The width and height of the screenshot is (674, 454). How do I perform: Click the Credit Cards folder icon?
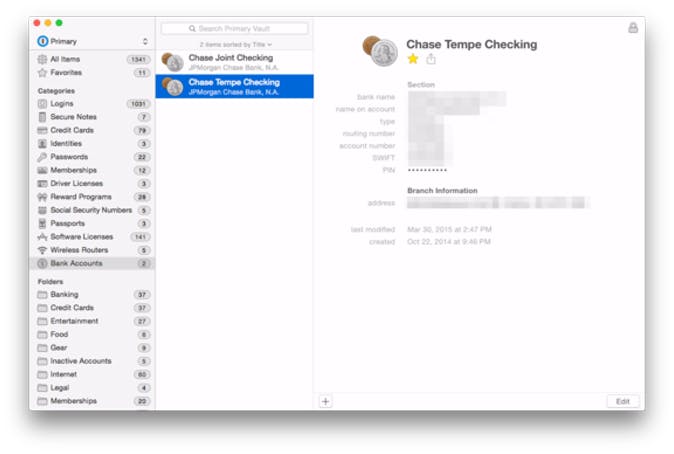click(42, 308)
